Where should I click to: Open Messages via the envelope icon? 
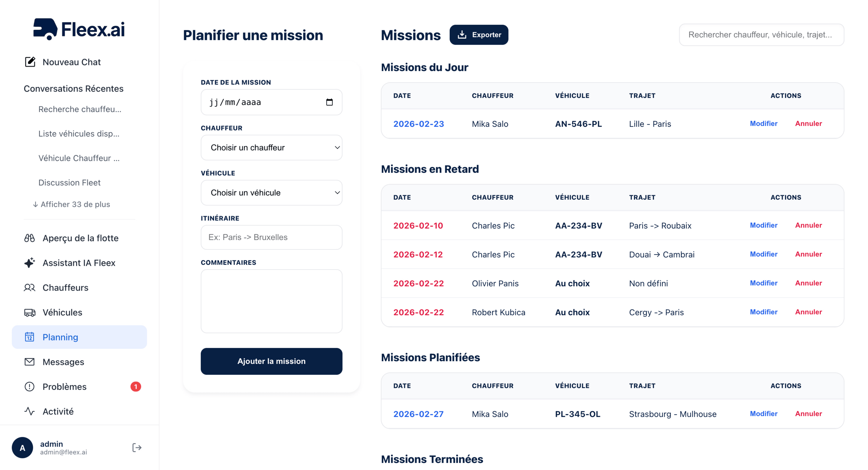coord(30,362)
